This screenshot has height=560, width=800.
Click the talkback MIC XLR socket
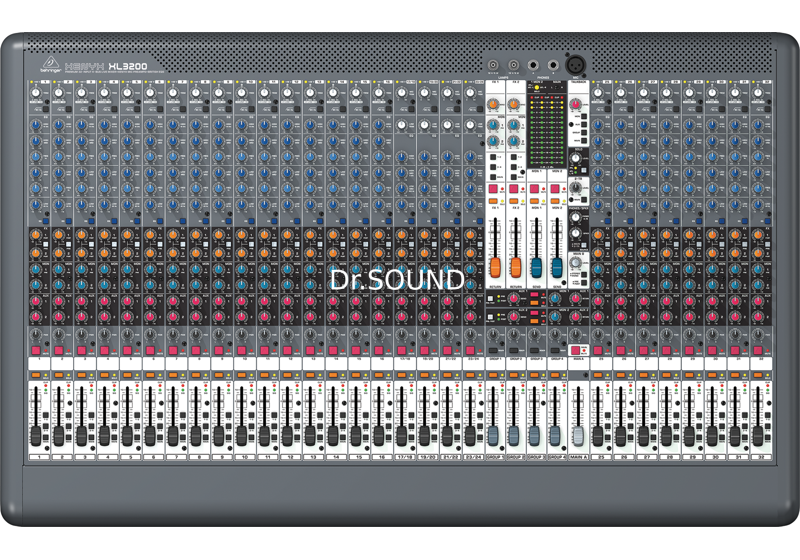click(x=576, y=65)
